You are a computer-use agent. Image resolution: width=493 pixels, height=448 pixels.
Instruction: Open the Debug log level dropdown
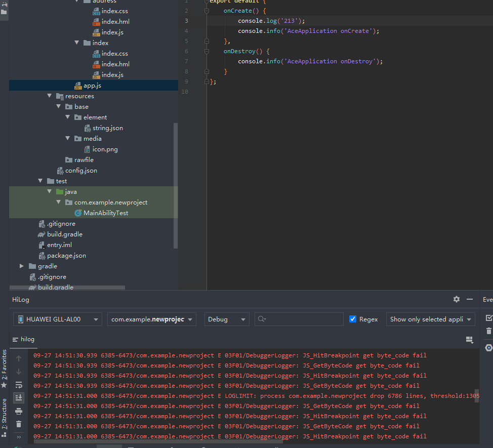click(227, 319)
